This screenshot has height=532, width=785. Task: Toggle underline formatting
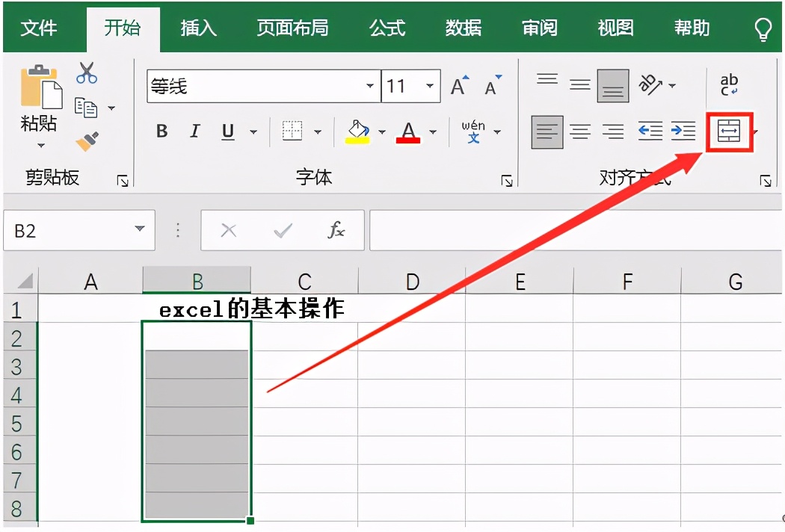tap(226, 132)
